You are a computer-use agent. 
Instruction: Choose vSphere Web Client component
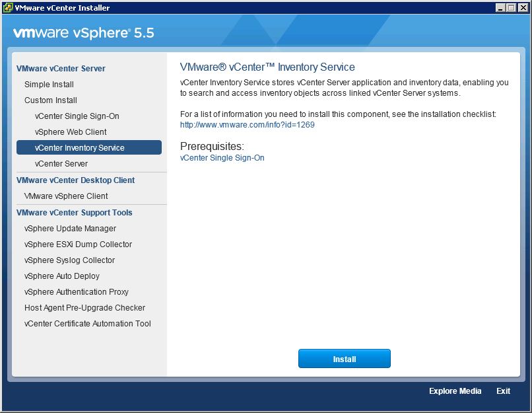pyautogui.click(x=71, y=131)
